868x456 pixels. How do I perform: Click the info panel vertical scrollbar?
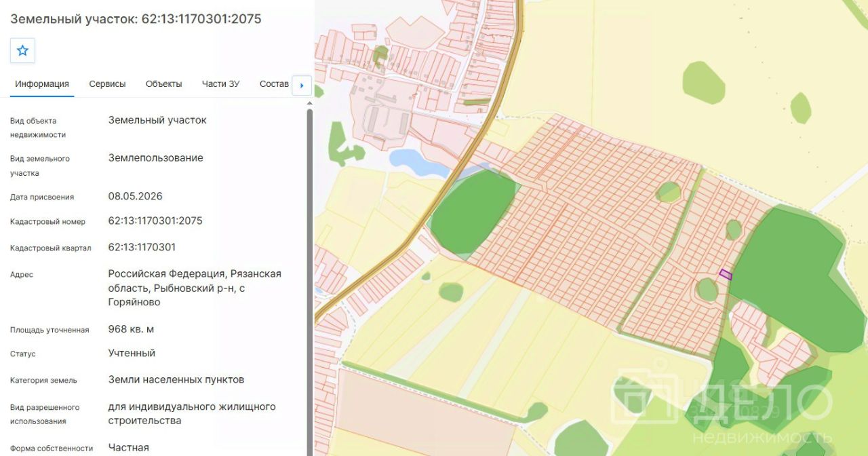click(x=310, y=282)
